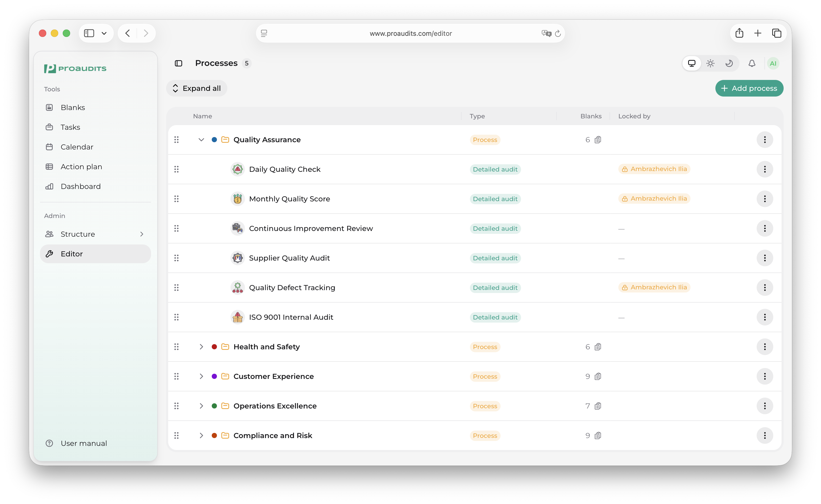Click the translate icon in address bar
This screenshot has height=504, width=821.
click(546, 33)
